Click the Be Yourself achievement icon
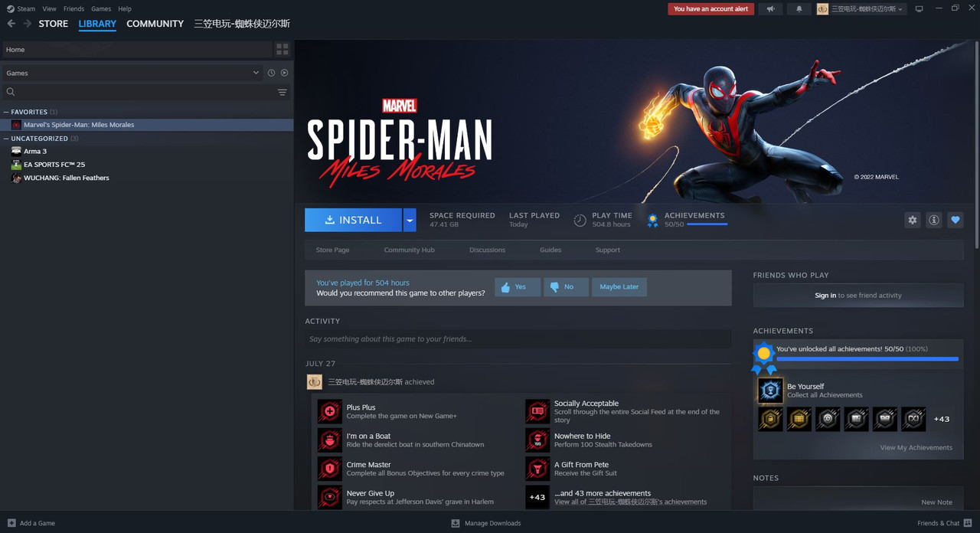The image size is (980, 533). pos(770,391)
